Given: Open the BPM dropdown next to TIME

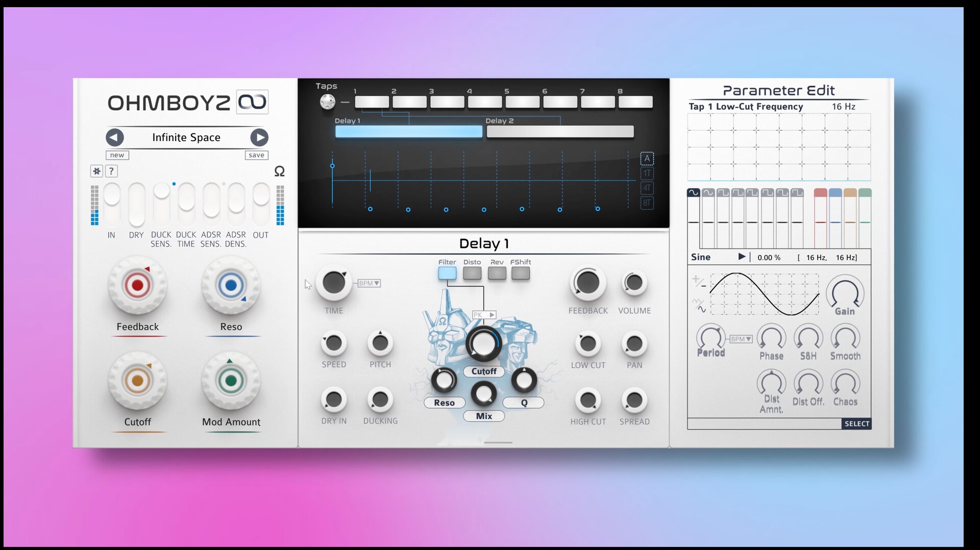Looking at the screenshot, I should coord(369,283).
